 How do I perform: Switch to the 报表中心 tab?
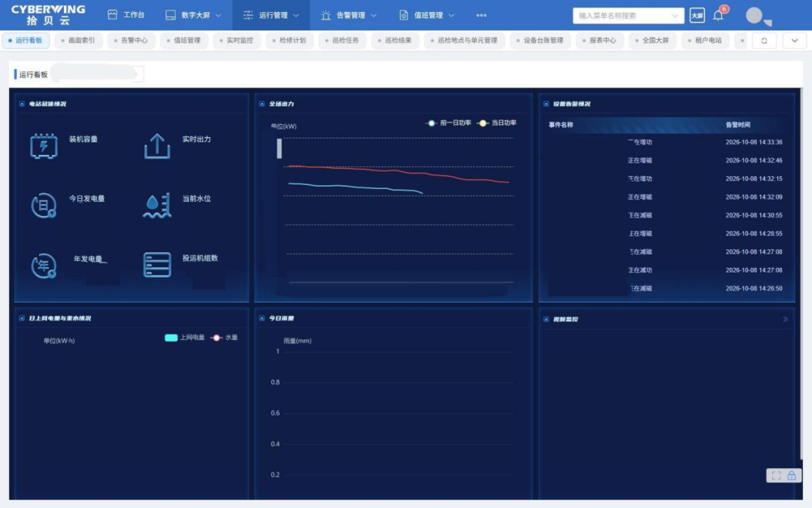click(x=600, y=41)
